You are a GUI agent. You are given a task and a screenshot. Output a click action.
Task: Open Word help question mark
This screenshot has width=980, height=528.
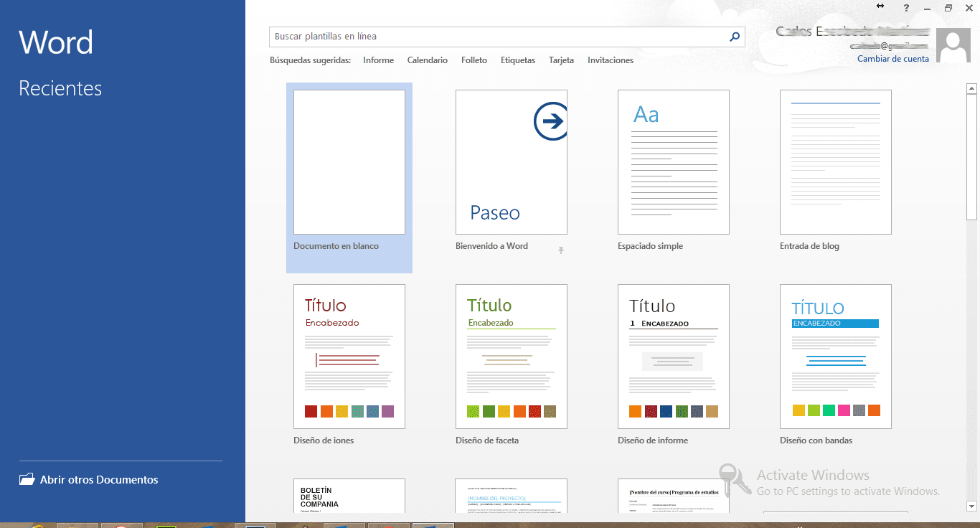(906, 7)
